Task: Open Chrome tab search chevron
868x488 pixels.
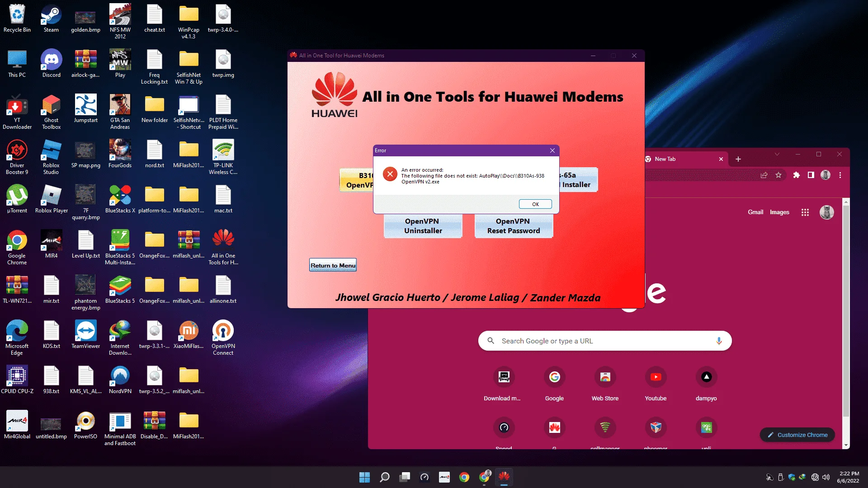Action: (777, 154)
